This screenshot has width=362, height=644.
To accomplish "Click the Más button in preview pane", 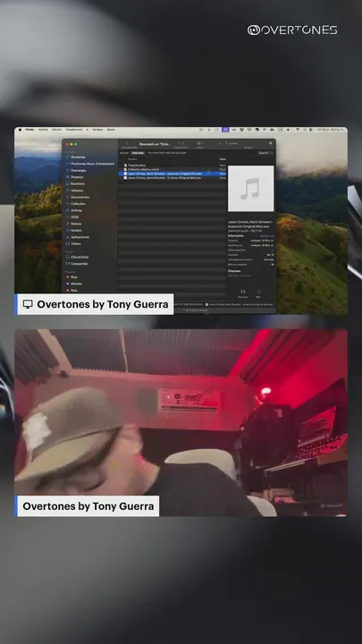I will click(x=258, y=293).
